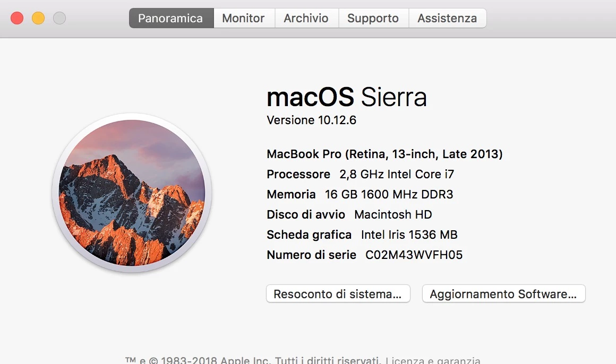Show the Assistenza tab
The width and height of the screenshot is (616, 364).
(447, 18)
